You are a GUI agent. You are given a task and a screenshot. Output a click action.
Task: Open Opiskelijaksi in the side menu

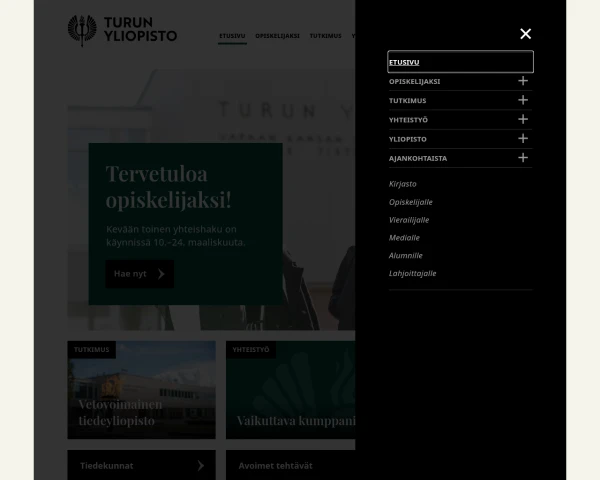414,81
